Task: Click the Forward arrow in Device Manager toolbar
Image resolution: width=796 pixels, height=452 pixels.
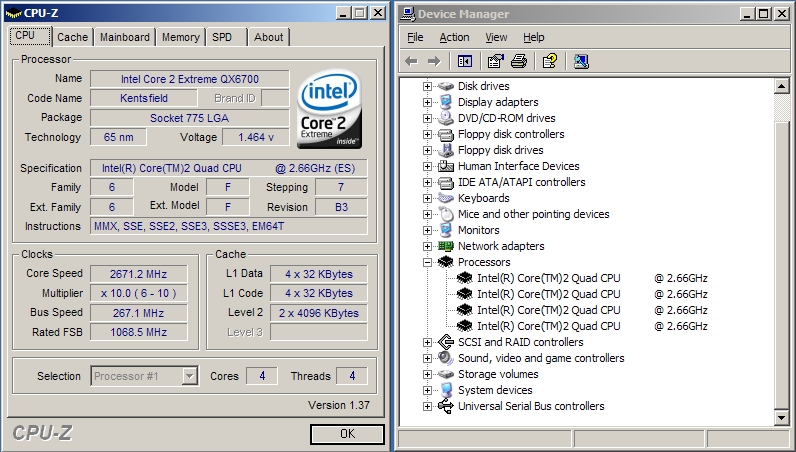Action: click(x=433, y=62)
